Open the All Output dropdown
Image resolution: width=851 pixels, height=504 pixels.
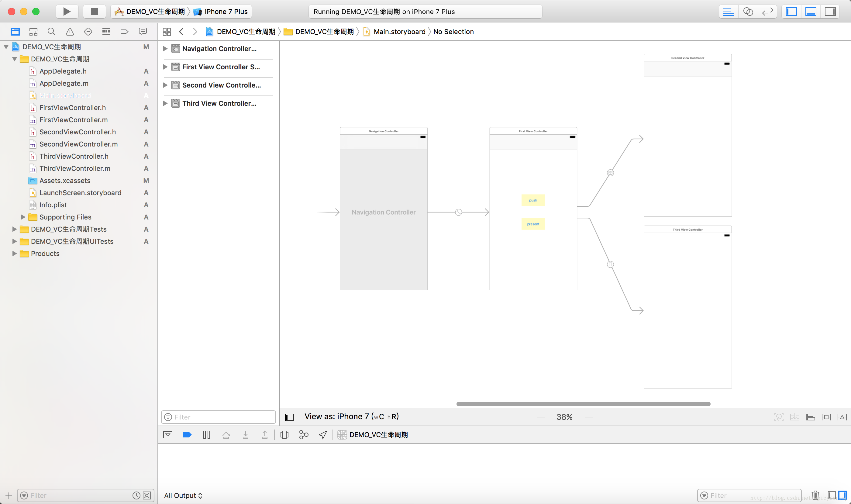(x=183, y=495)
